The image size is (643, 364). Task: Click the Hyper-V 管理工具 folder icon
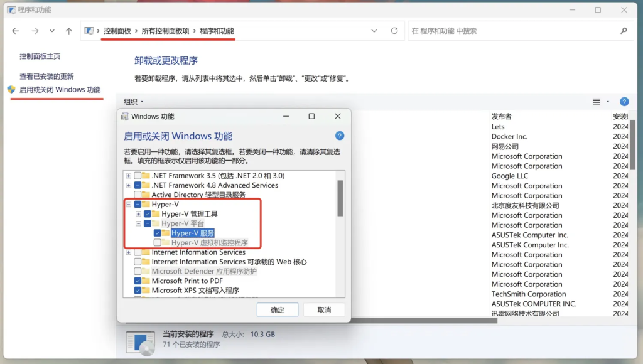coord(156,213)
